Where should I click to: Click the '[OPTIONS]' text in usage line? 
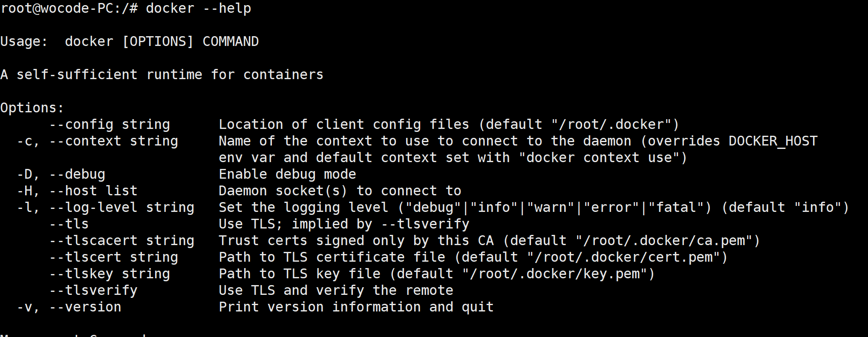158,42
